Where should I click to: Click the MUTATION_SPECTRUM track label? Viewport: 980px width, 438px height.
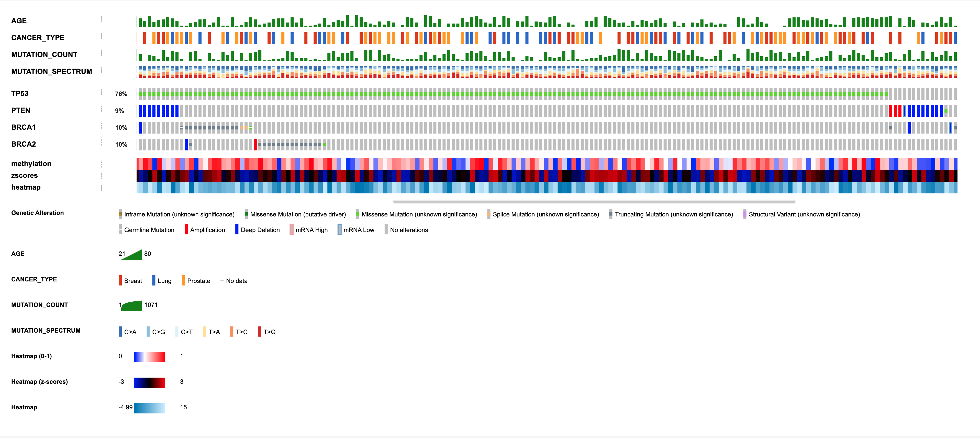[51, 72]
